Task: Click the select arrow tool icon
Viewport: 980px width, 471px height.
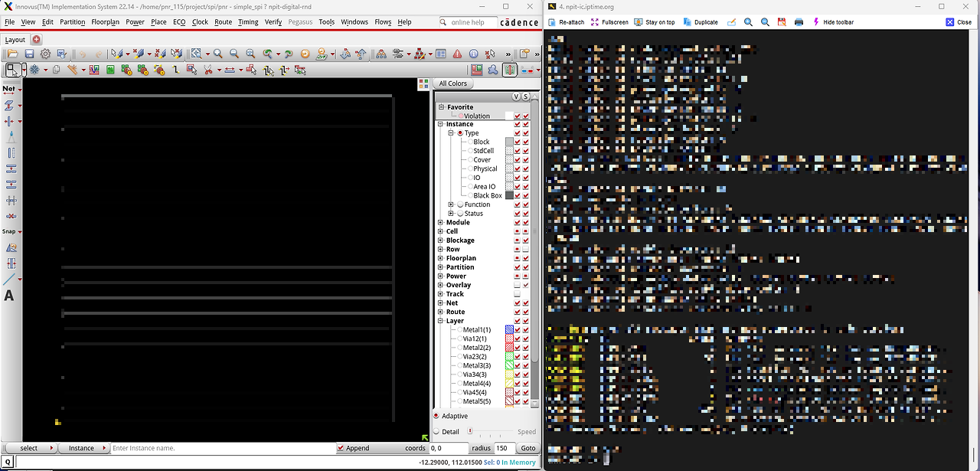Action: coord(12,70)
